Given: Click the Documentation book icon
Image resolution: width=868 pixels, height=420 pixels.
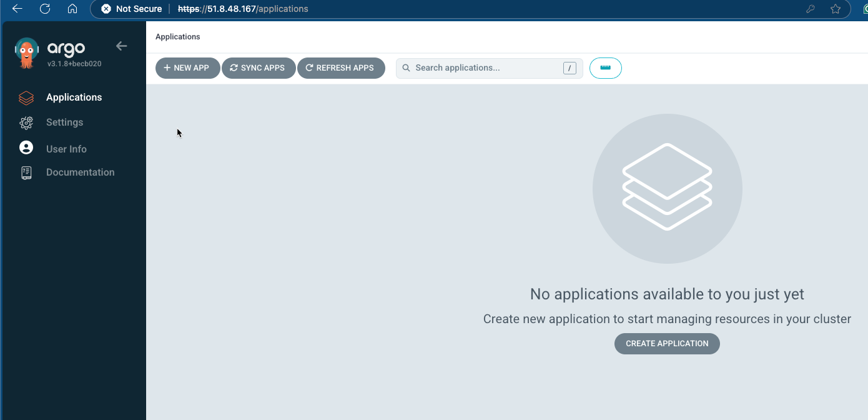Looking at the screenshot, I should pyautogui.click(x=26, y=172).
